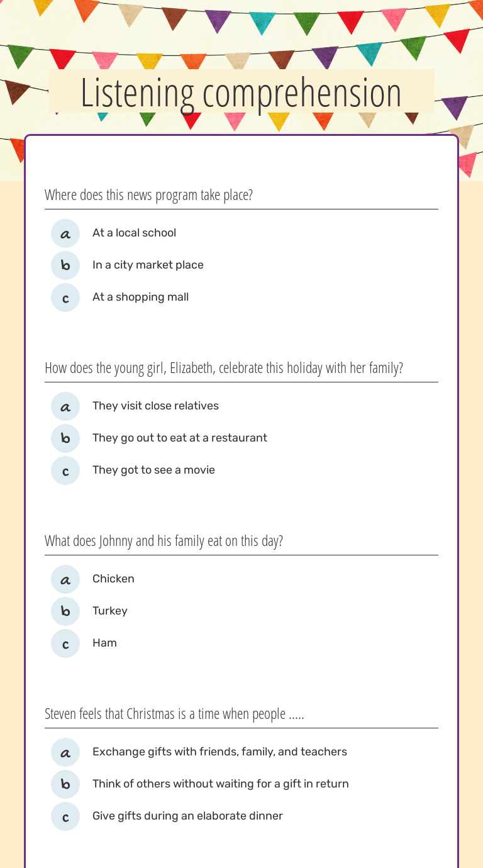Select a for 'Exchange gifts with friends' answer
The image size is (483, 868).
click(x=65, y=752)
